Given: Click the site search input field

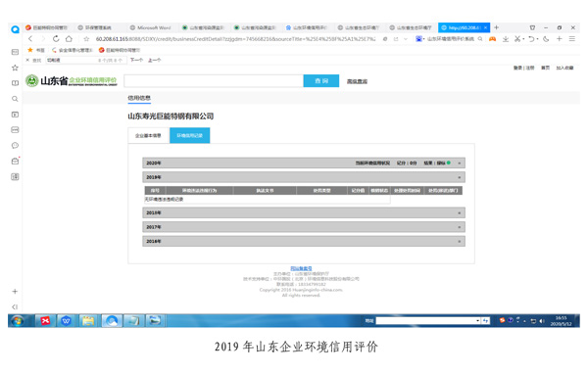Looking at the screenshot, I should point(214,81).
